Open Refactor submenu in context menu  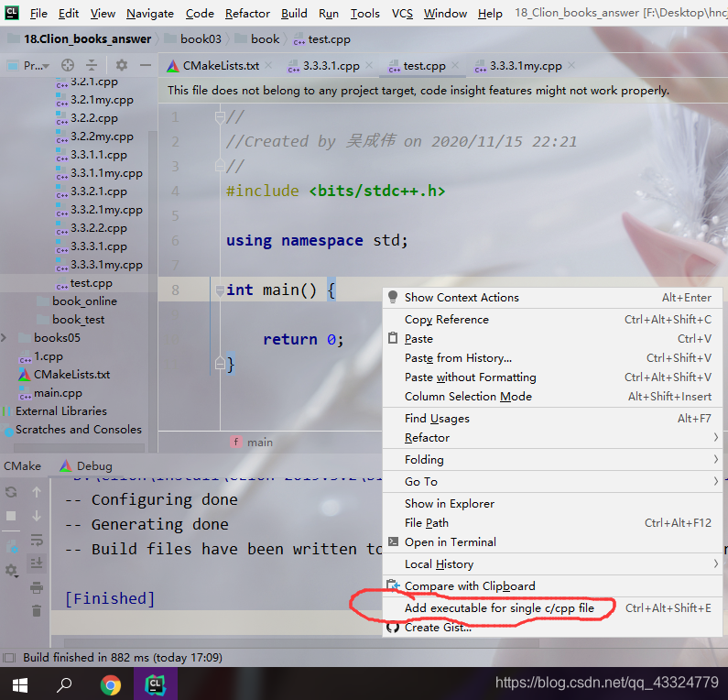(x=552, y=438)
